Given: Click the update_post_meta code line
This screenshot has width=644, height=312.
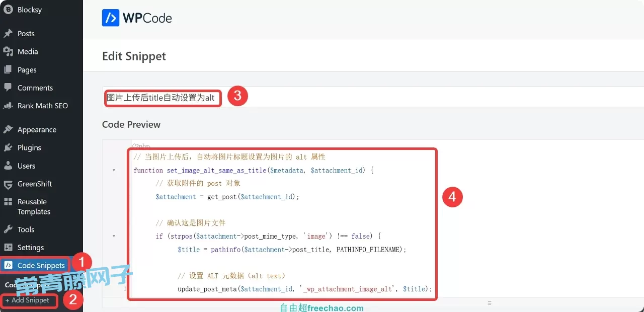Looking at the screenshot, I should [x=305, y=289].
